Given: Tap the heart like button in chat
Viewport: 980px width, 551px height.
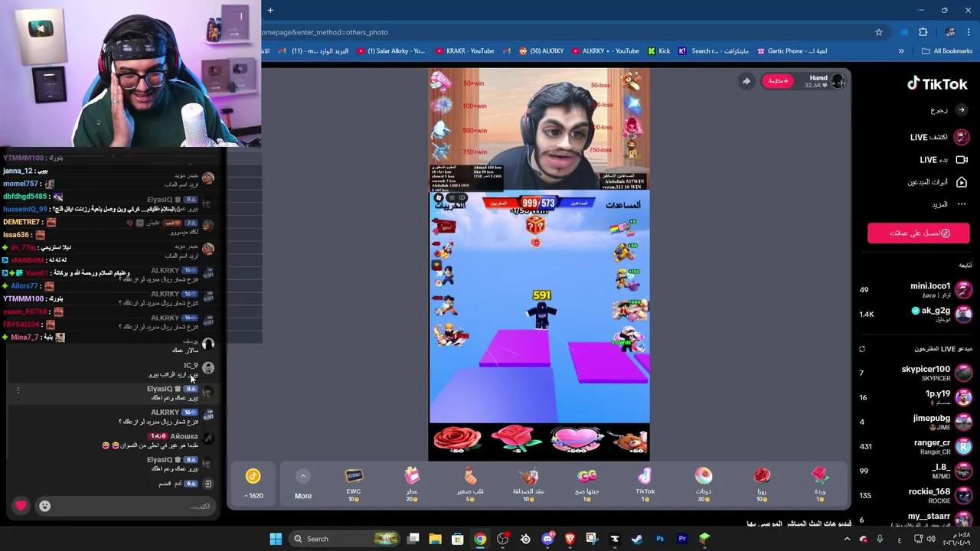Looking at the screenshot, I should (x=21, y=506).
